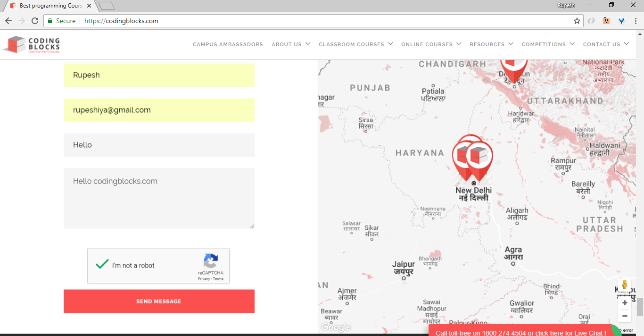Click the map zoom-in plus icon
The width and height of the screenshot is (644, 336).
coord(624,302)
